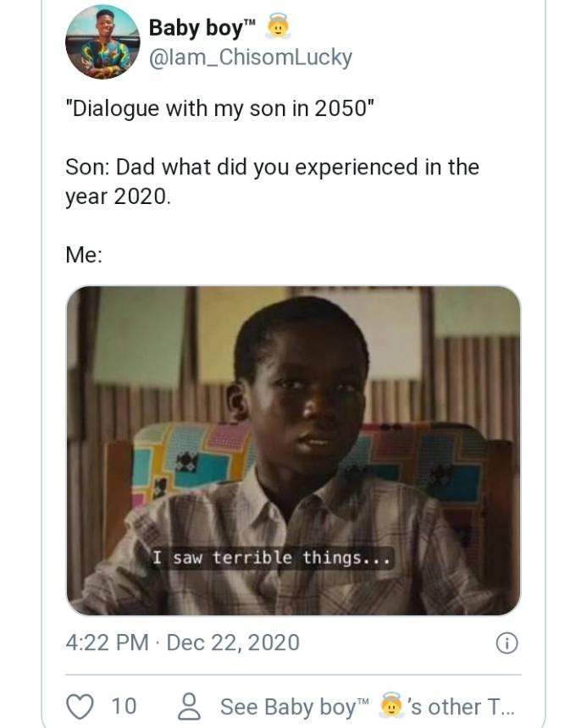Click the "4:22 PM" tweet time
Viewport: 587px width, 728px height.
pos(107,643)
